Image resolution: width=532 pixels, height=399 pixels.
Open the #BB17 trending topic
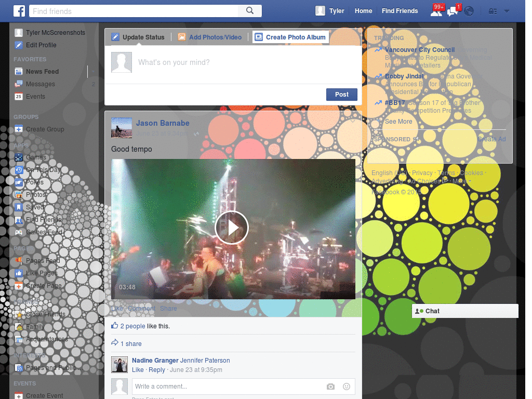pyautogui.click(x=395, y=103)
